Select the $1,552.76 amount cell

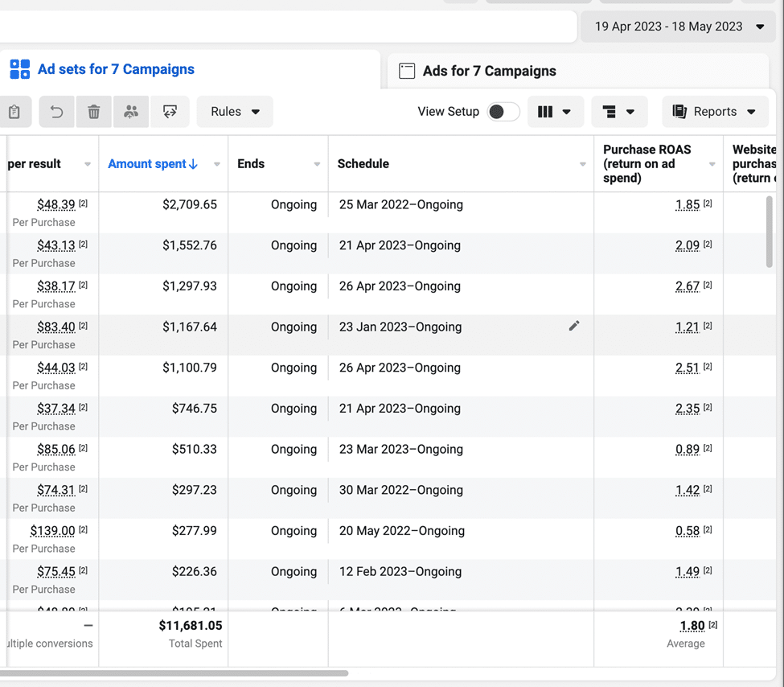pyautogui.click(x=190, y=245)
